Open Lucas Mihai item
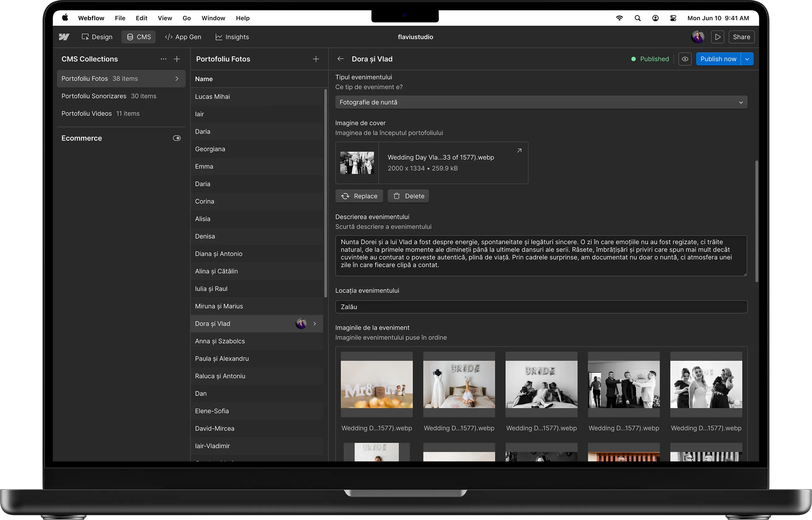This screenshot has width=812, height=520. pyautogui.click(x=257, y=96)
